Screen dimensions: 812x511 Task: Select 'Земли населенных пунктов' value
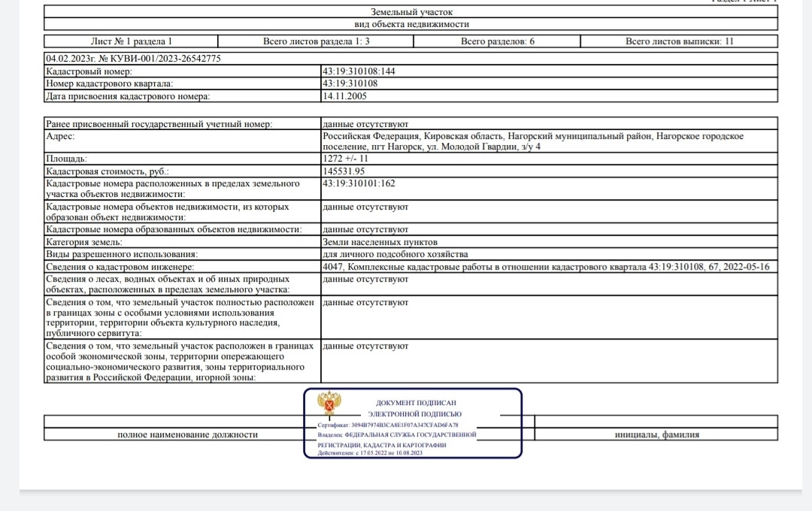(x=380, y=242)
